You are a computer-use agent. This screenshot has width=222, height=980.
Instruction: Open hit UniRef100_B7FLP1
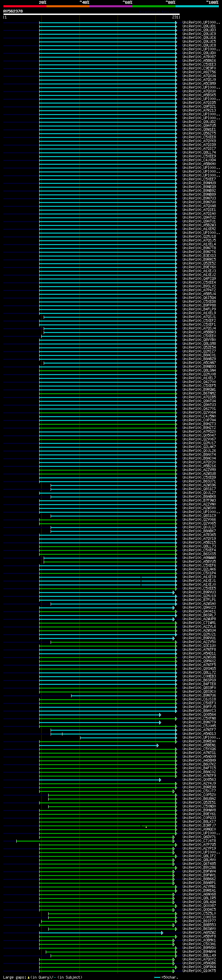pos(199,600)
